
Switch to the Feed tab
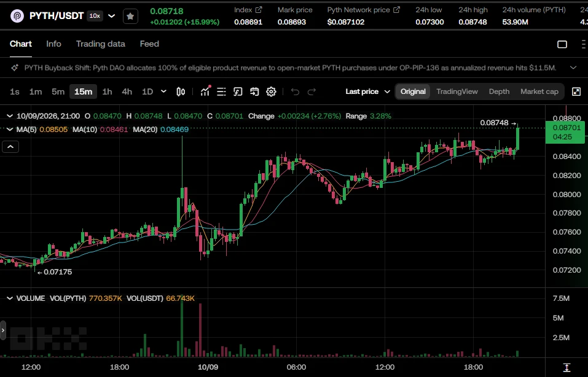pyautogui.click(x=149, y=44)
